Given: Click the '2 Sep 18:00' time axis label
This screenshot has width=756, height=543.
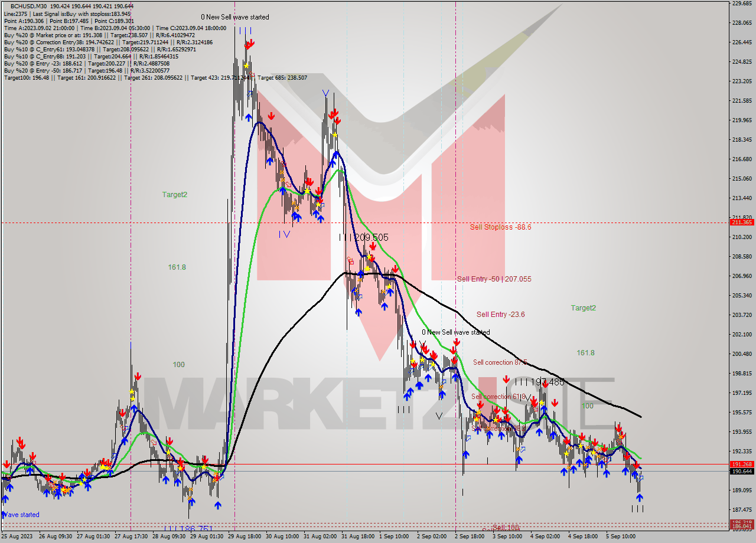Looking at the screenshot, I should [470, 537].
